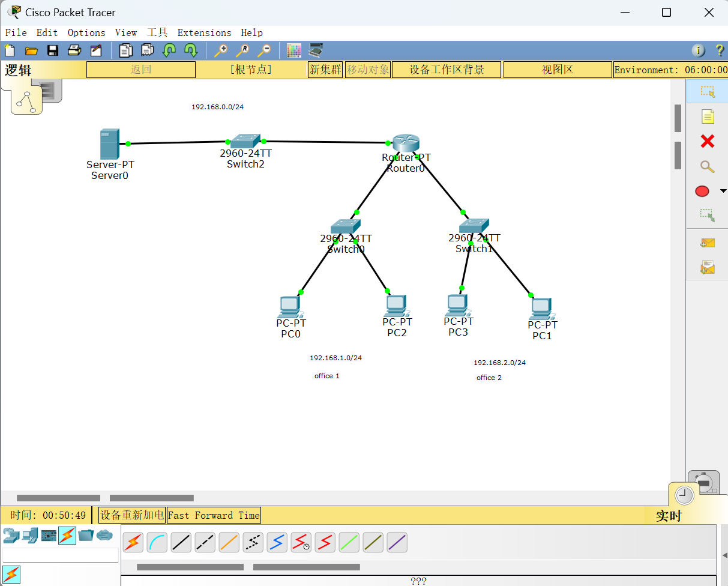
Task: Redo with the right green arrow
Action: coord(191,50)
